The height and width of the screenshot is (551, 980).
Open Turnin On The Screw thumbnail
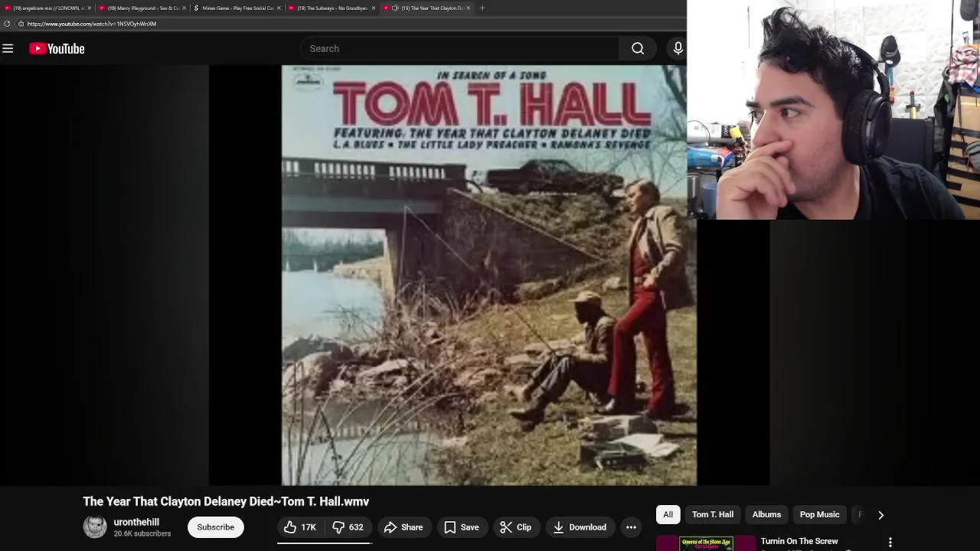[706, 543]
